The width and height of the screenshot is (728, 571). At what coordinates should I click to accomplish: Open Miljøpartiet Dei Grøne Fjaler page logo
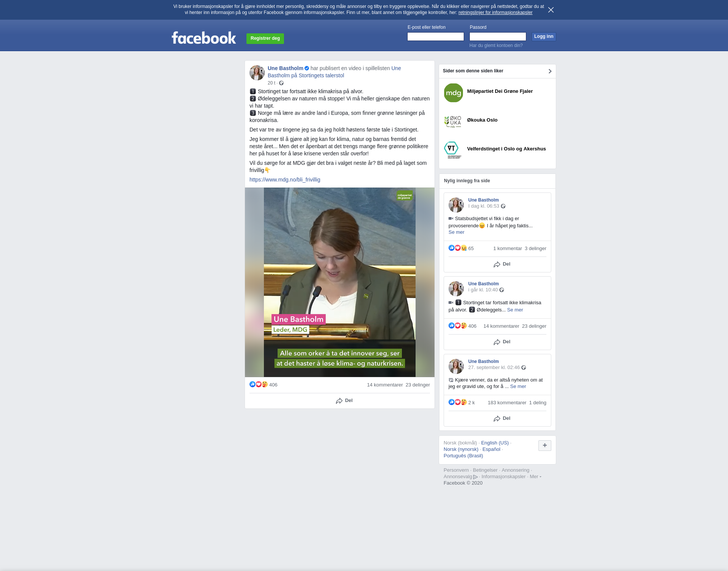(x=453, y=93)
